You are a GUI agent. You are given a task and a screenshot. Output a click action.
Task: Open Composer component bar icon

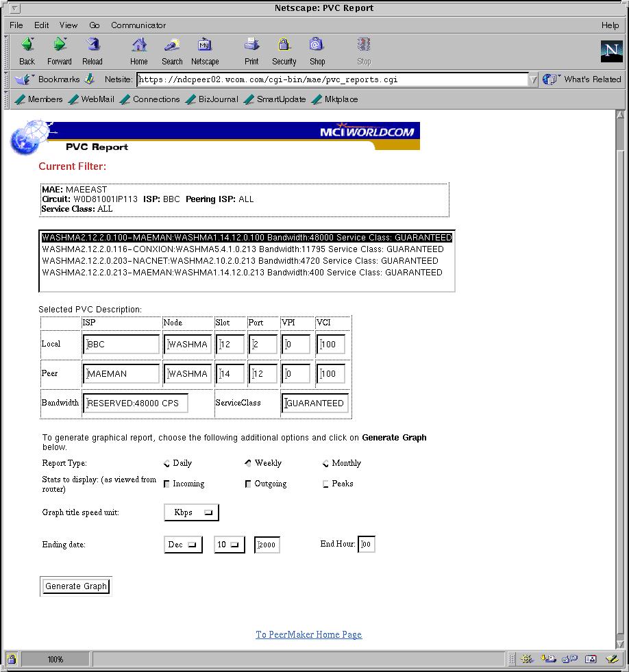pyautogui.click(x=612, y=659)
